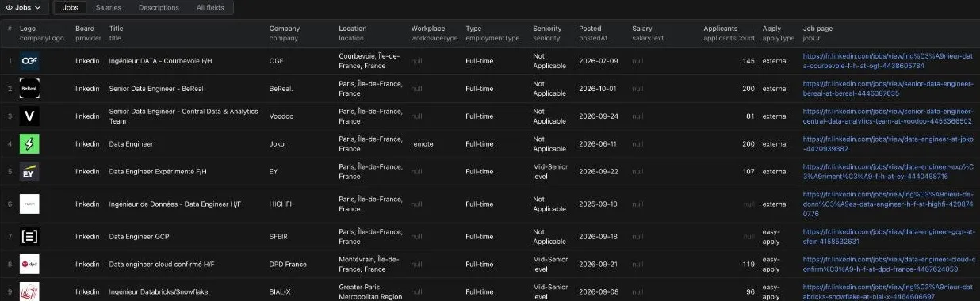This screenshot has width=980, height=301.
Task: Click the HIGHFI company name cell
Action: click(282, 204)
